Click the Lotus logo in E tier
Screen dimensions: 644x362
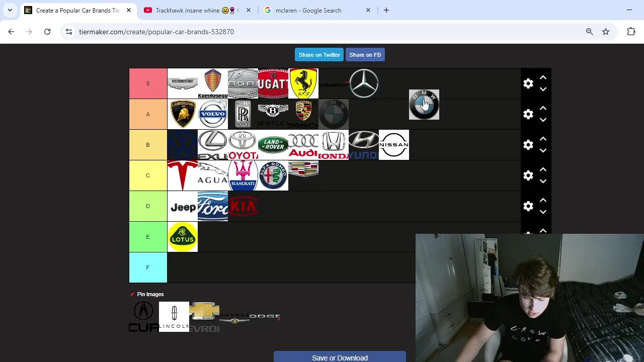tap(182, 237)
